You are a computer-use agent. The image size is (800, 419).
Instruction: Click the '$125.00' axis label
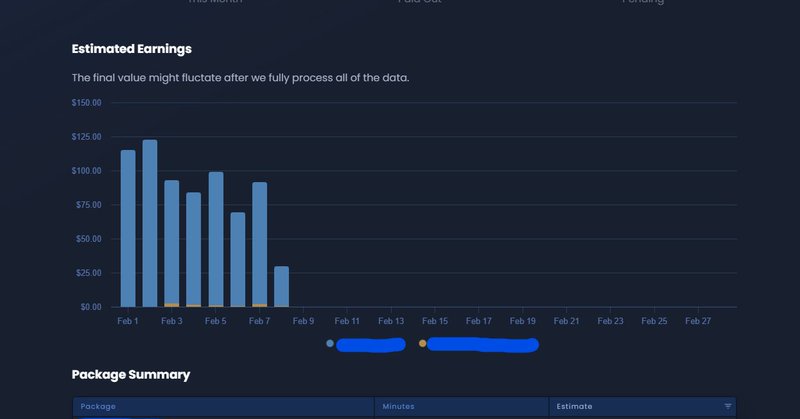86,137
